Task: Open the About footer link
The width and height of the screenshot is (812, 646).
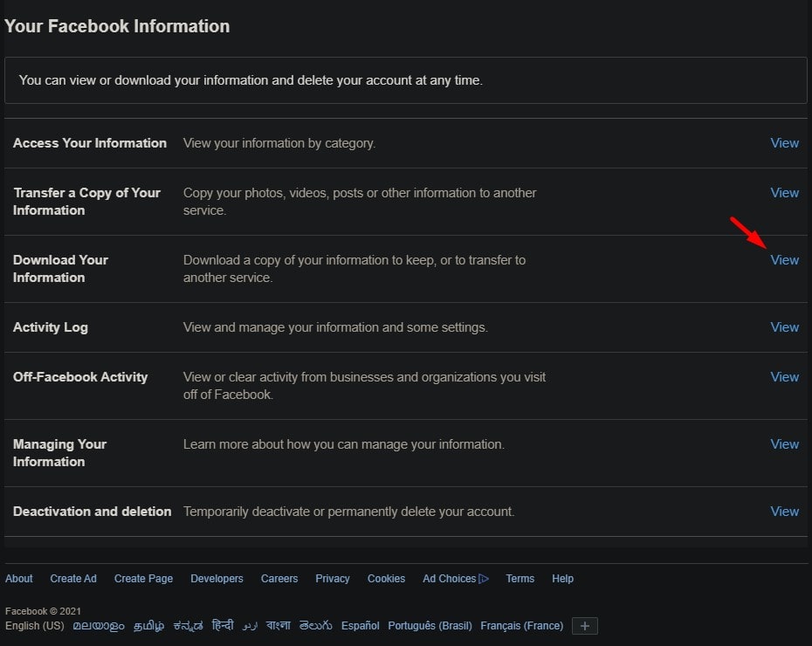Action: 18,578
